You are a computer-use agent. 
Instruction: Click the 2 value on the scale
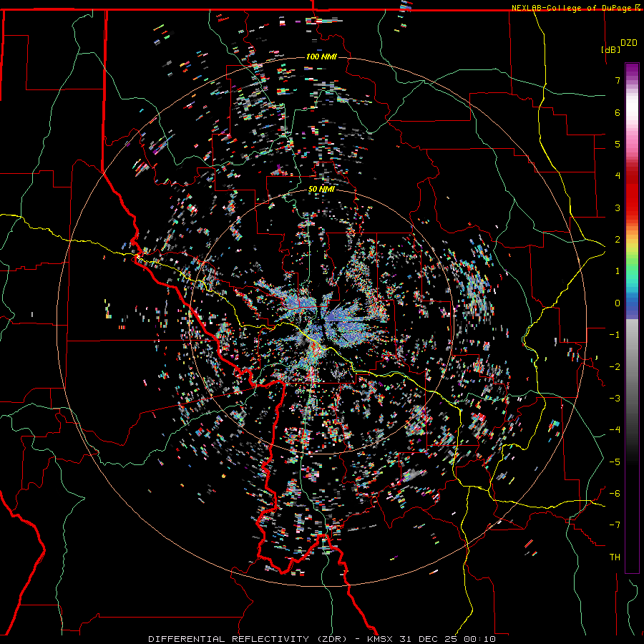[x=618, y=240]
